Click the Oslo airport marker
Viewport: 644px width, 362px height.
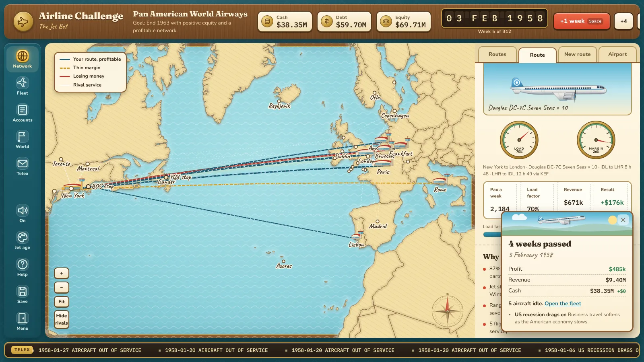coord(374,93)
